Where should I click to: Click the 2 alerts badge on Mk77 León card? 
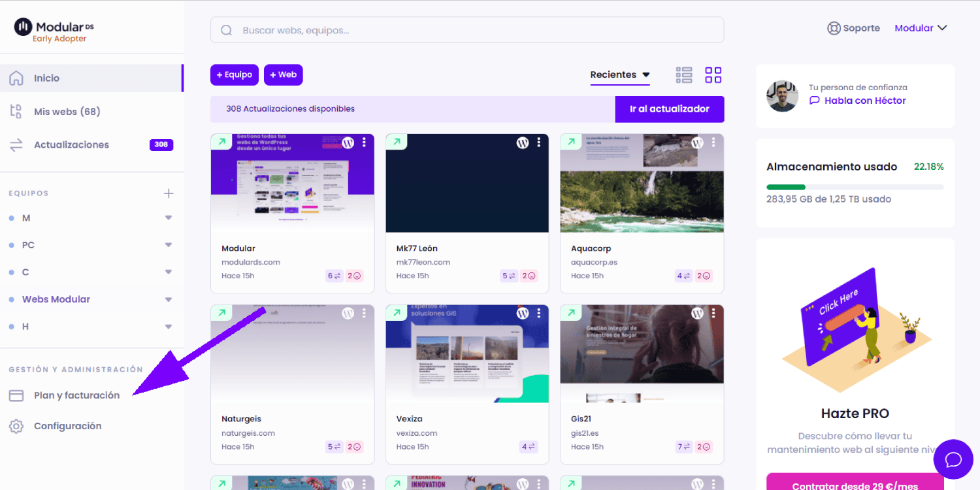(x=529, y=276)
